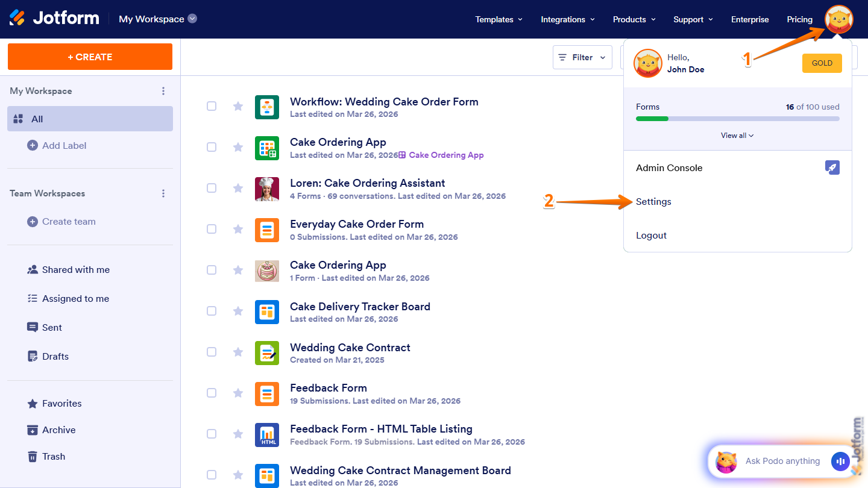Star the Workflow: Wedding Cake Order Form
The image size is (868, 488).
(238, 106)
